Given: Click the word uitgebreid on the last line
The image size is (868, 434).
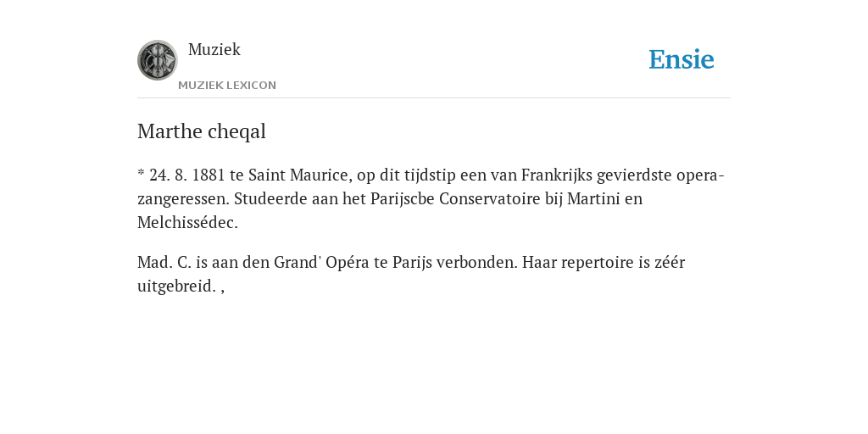Looking at the screenshot, I should point(176,287).
